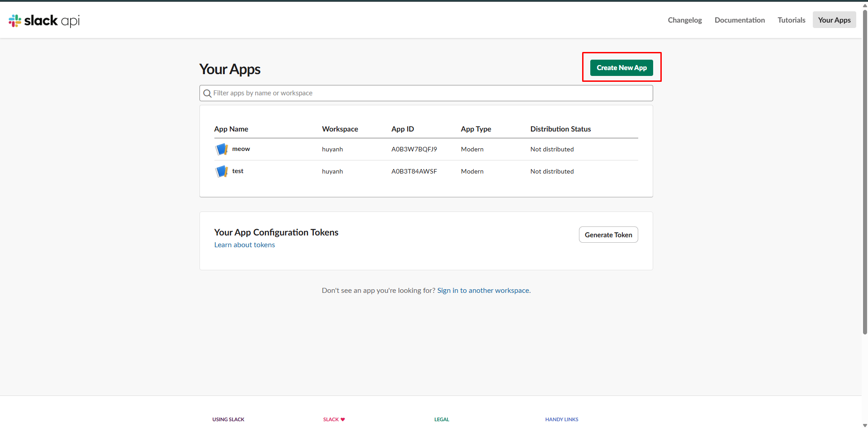Click the Slack API logo
The height and width of the screenshot is (428, 868).
point(44,20)
